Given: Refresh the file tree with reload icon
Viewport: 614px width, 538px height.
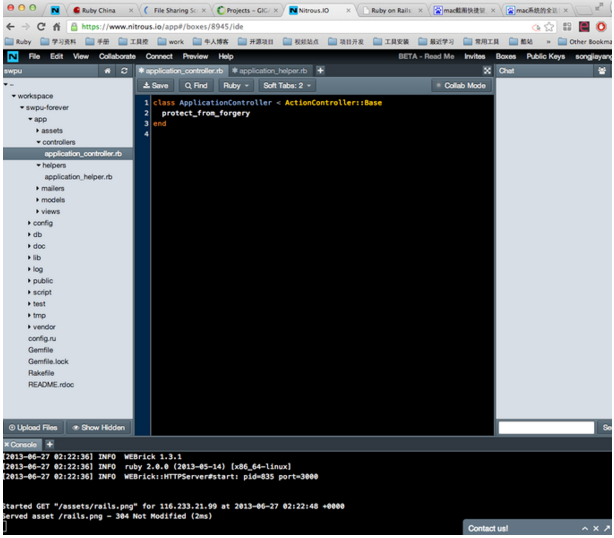Looking at the screenshot, I should [124, 71].
